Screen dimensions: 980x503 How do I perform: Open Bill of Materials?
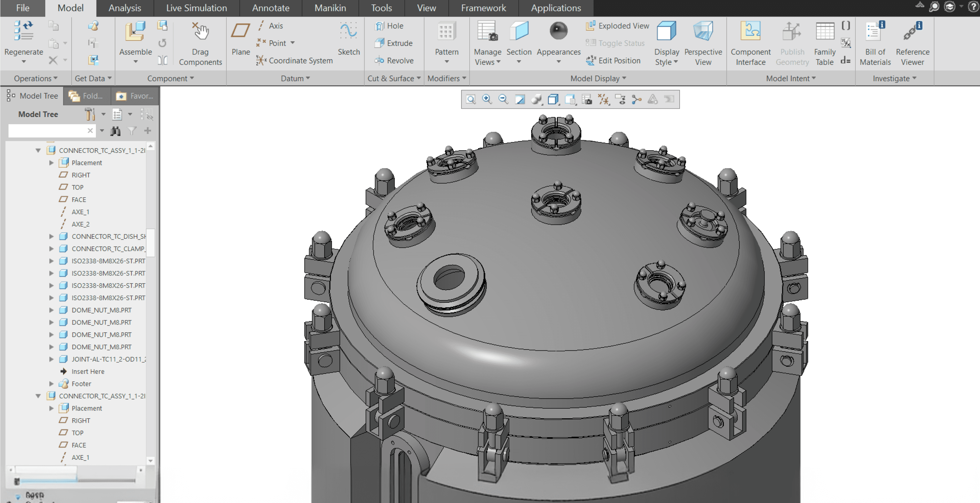(875, 31)
